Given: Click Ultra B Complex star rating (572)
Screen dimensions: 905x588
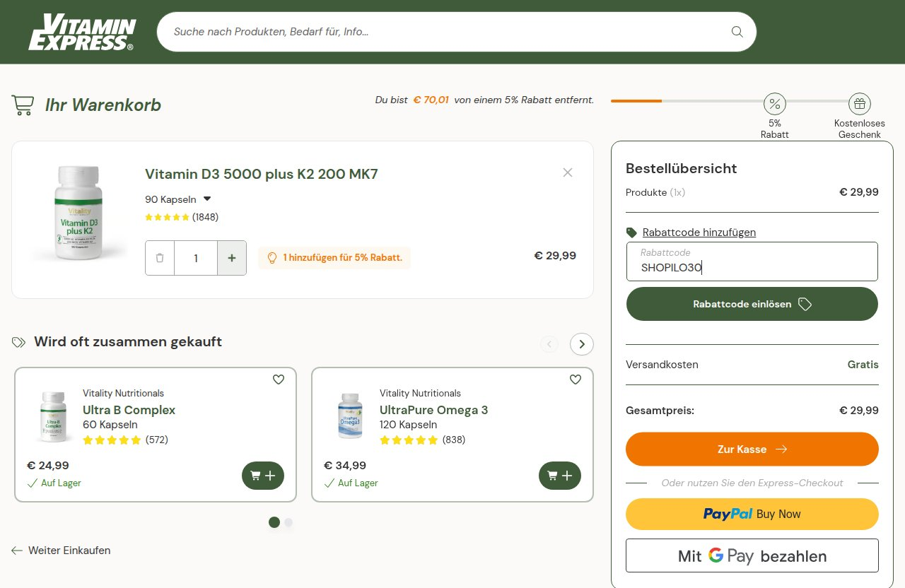Looking at the screenshot, I should [x=125, y=440].
